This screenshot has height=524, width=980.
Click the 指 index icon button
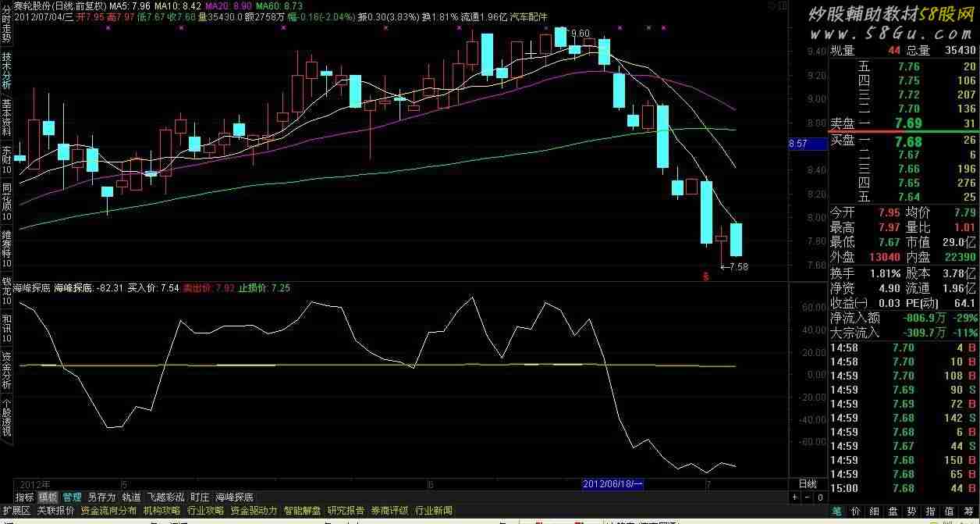(x=929, y=511)
